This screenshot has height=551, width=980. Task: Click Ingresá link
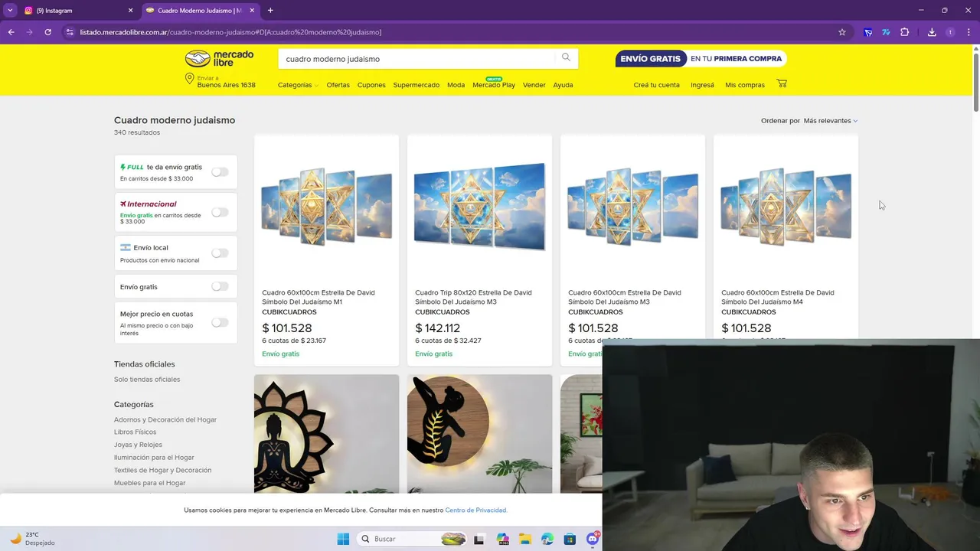pyautogui.click(x=702, y=85)
